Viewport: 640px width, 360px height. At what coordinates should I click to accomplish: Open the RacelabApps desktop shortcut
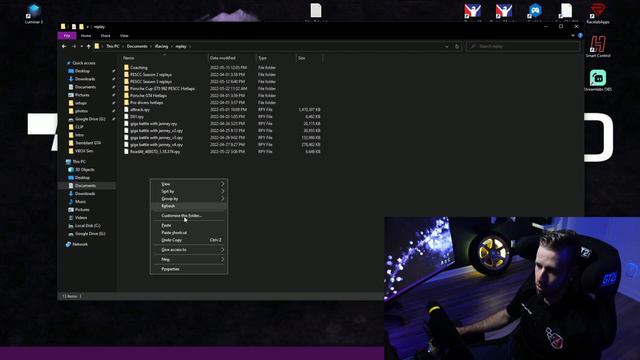coord(598,13)
